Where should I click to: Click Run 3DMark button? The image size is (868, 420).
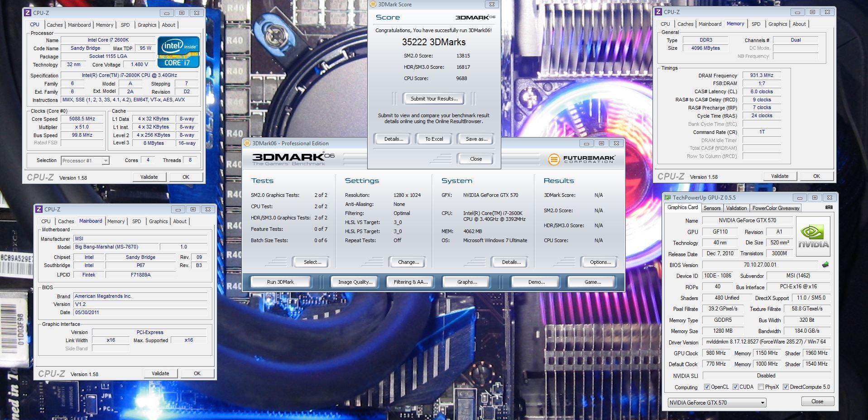280,282
